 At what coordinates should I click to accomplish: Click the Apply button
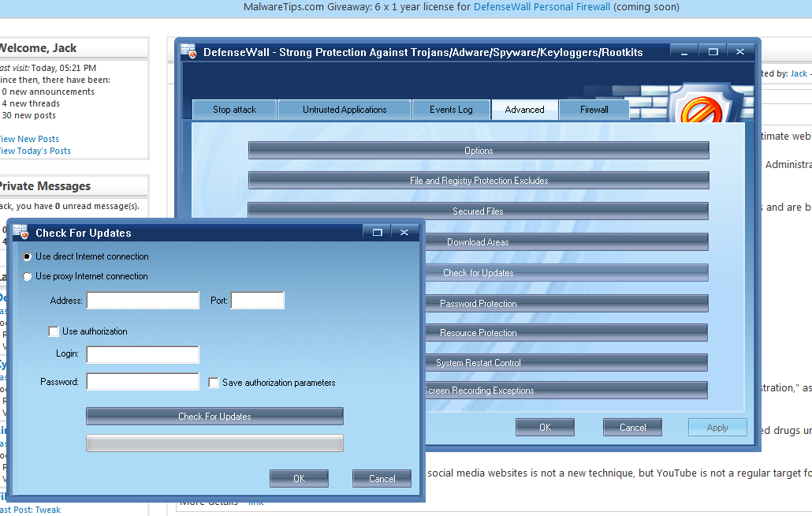click(x=717, y=428)
